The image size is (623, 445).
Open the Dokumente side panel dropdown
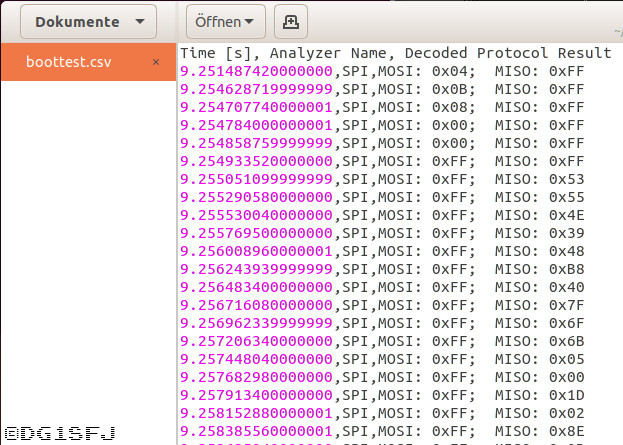(88, 21)
